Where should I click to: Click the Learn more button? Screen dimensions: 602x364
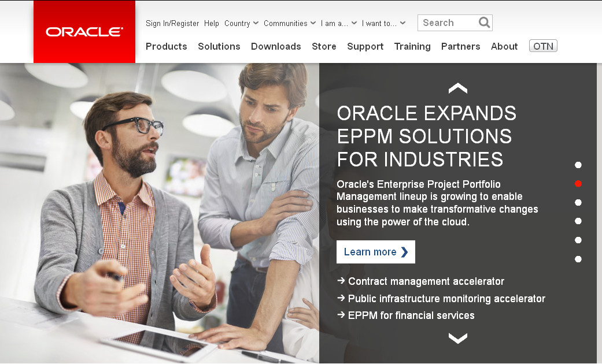376,252
